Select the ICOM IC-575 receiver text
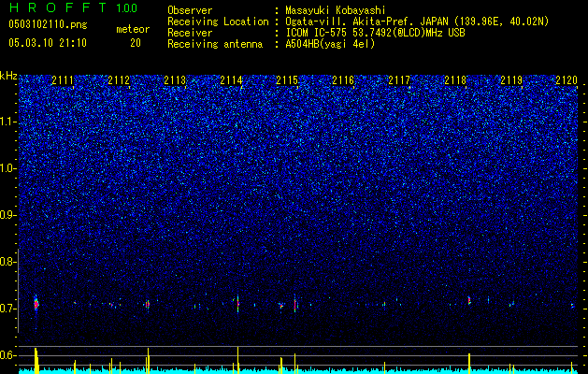The height and width of the screenshot is (374, 588). point(375,33)
